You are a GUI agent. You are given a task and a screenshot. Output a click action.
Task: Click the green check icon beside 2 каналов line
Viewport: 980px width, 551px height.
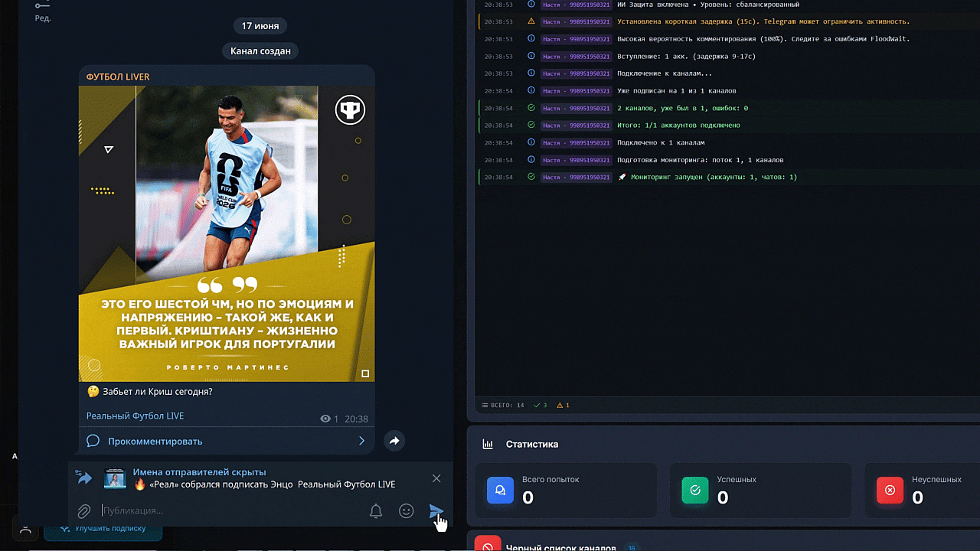(531, 108)
